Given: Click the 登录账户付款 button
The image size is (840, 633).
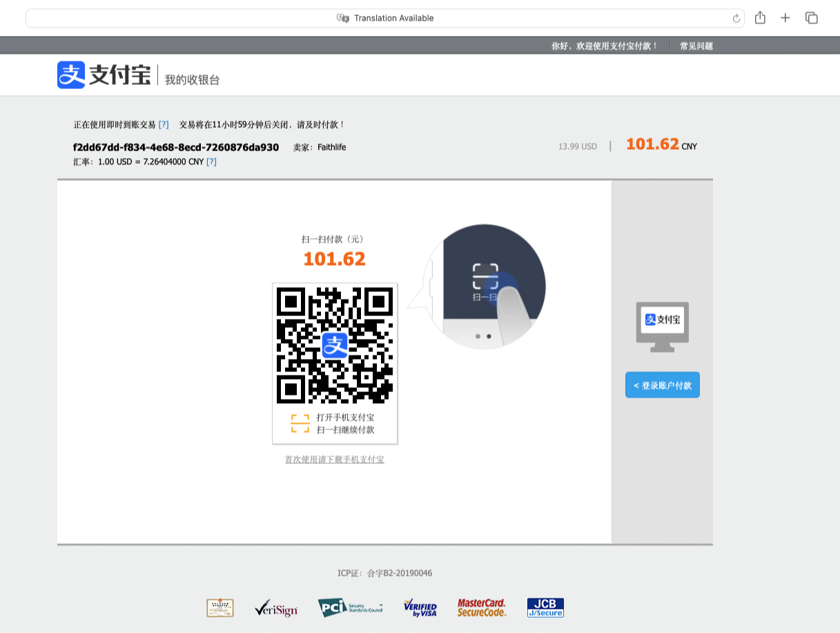Looking at the screenshot, I should pyautogui.click(x=663, y=385).
